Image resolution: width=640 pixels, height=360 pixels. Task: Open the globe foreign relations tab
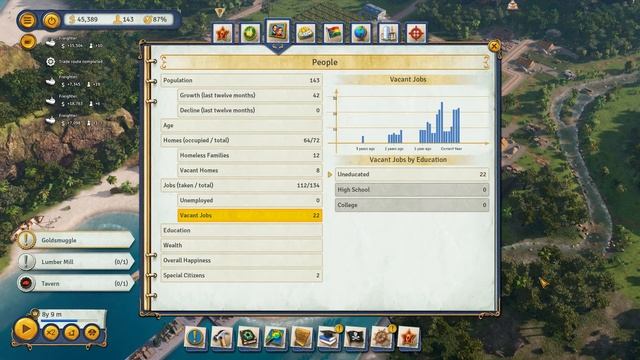[361, 33]
